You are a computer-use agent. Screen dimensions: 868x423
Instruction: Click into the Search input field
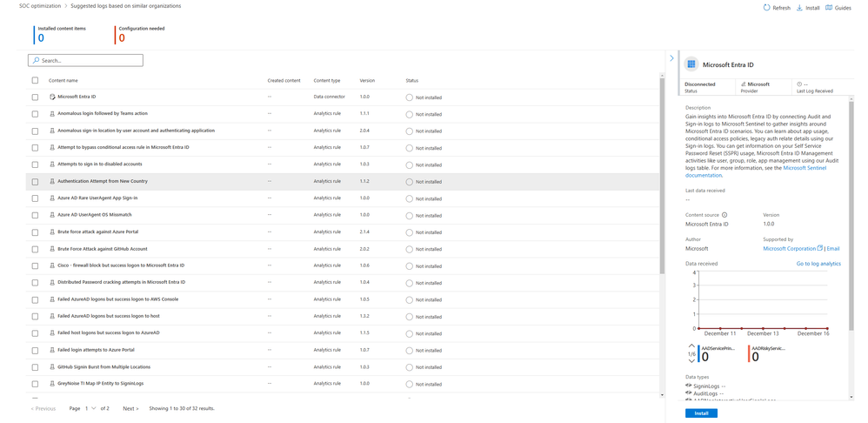click(x=85, y=60)
